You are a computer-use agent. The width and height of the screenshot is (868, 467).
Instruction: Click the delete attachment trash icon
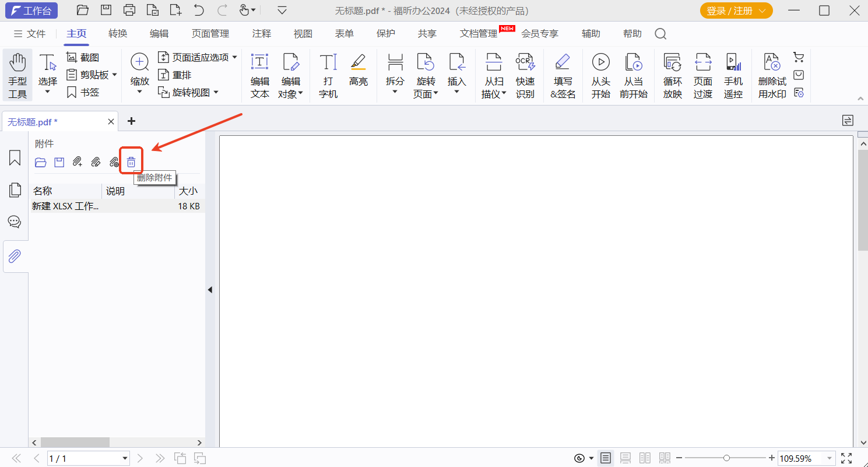coord(131,162)
